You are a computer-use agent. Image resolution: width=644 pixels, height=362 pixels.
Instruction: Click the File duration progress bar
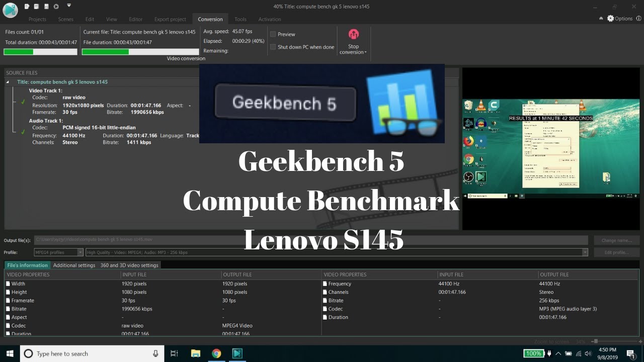140,52
